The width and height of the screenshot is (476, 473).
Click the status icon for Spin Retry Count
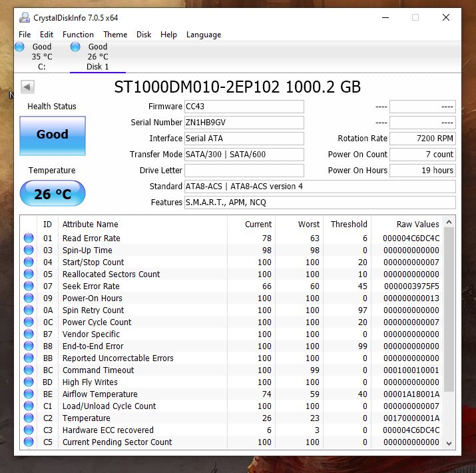point(29,310)
